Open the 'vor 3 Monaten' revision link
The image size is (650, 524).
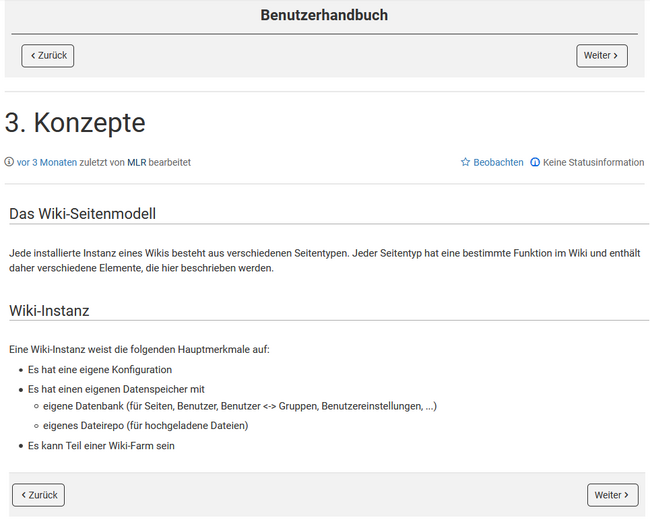(x=47, y=163)
